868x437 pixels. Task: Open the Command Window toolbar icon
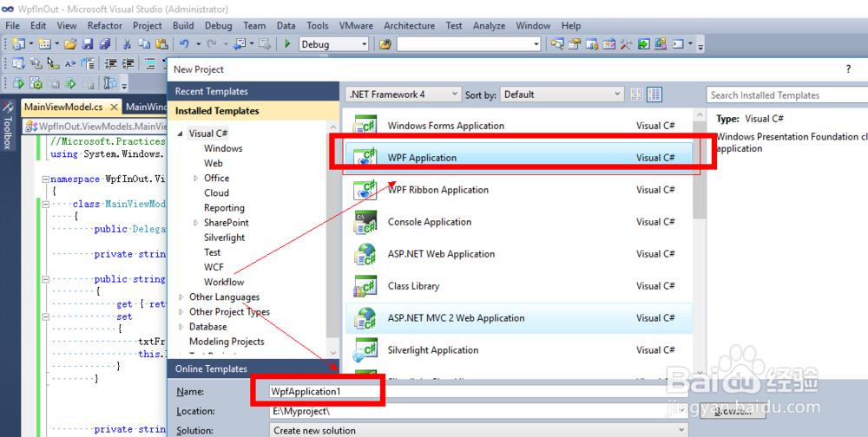click(678, 43)
